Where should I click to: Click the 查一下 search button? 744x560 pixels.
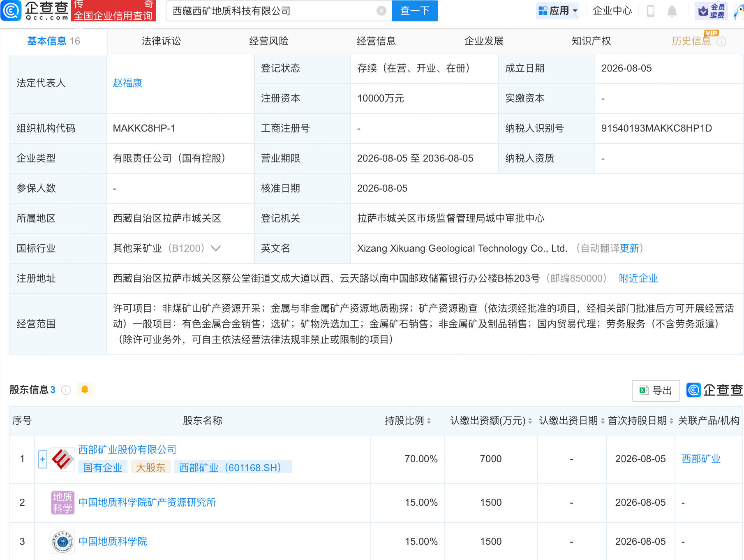[x=415, y=11]
